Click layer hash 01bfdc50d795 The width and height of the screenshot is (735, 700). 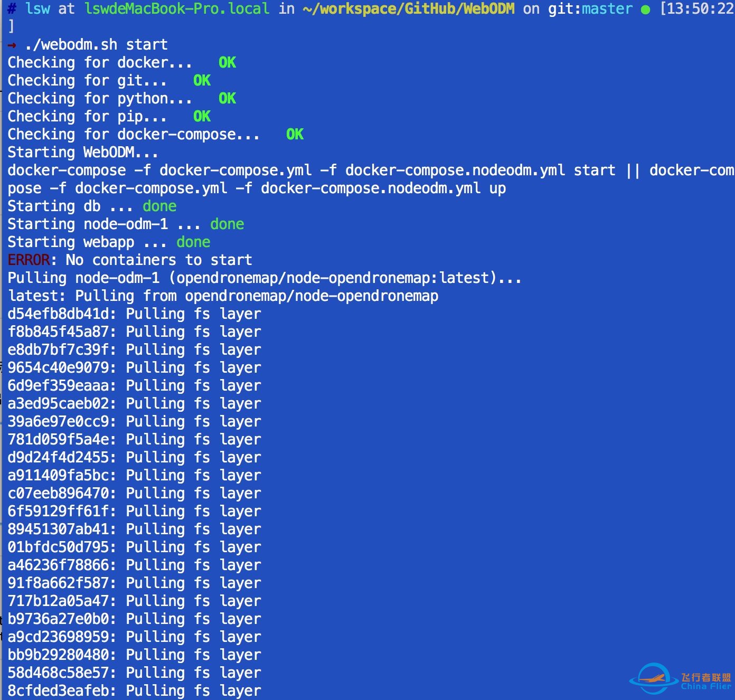[58, 547]
